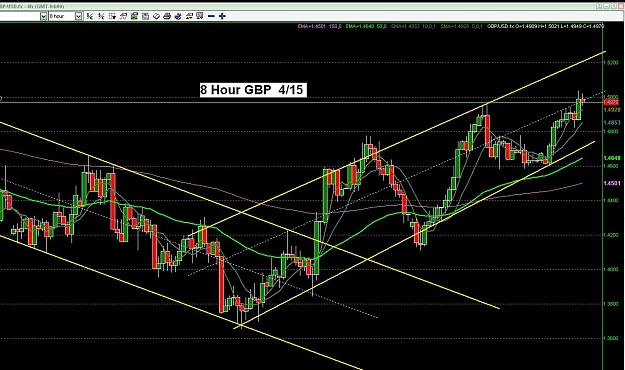Click the green EMA 50 legend entry

[x=366, y=26]
